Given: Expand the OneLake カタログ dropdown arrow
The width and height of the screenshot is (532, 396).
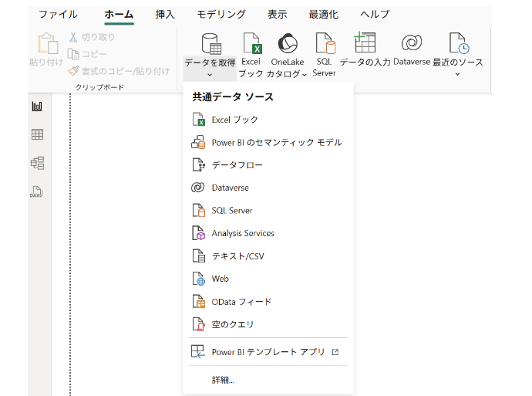Looking at the screenshot, I should click(305, 74).
